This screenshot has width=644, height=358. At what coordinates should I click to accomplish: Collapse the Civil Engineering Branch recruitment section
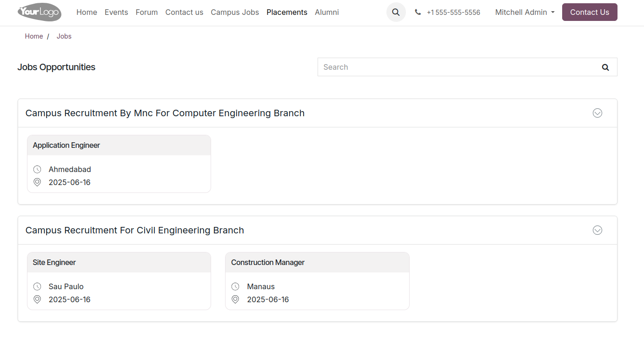(598, 230)
